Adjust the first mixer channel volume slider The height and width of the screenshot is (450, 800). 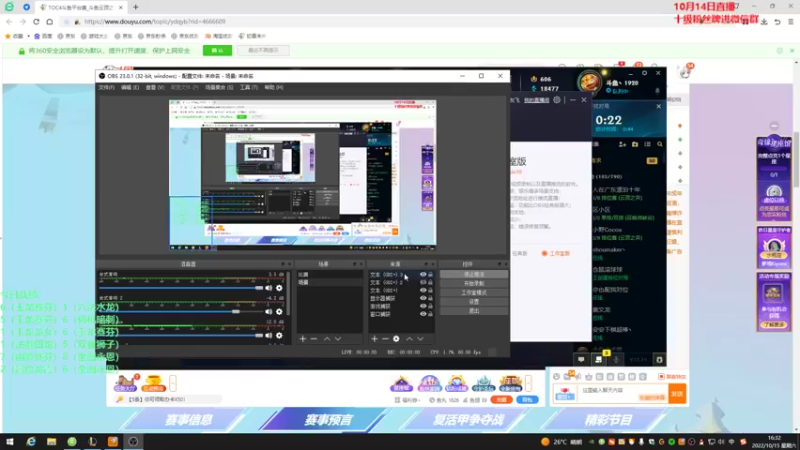click(x=181, y=288)
